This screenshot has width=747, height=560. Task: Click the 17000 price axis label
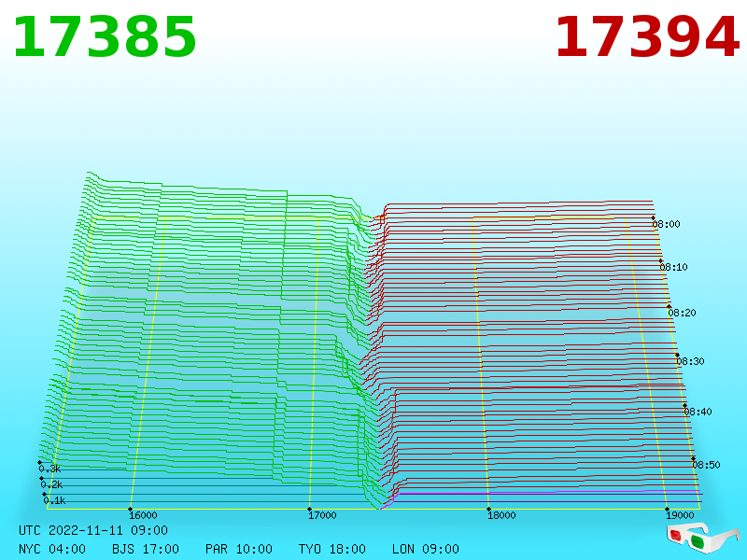tap(322, 515)
